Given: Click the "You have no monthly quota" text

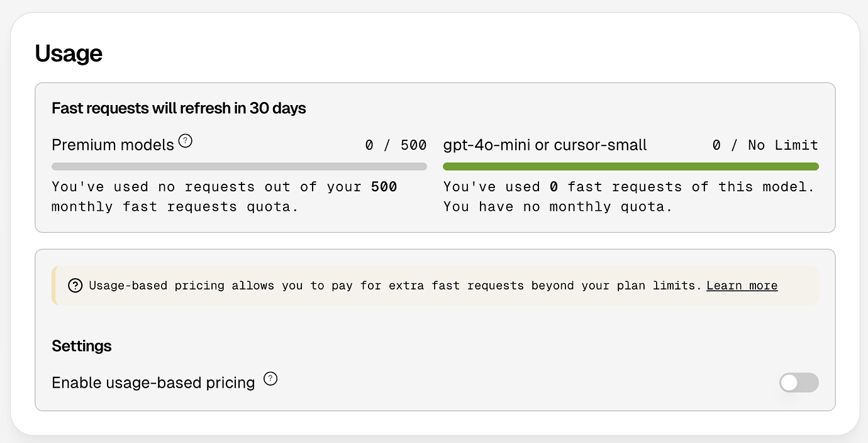Looking at the screenshot, I should [x=557, y=206].
